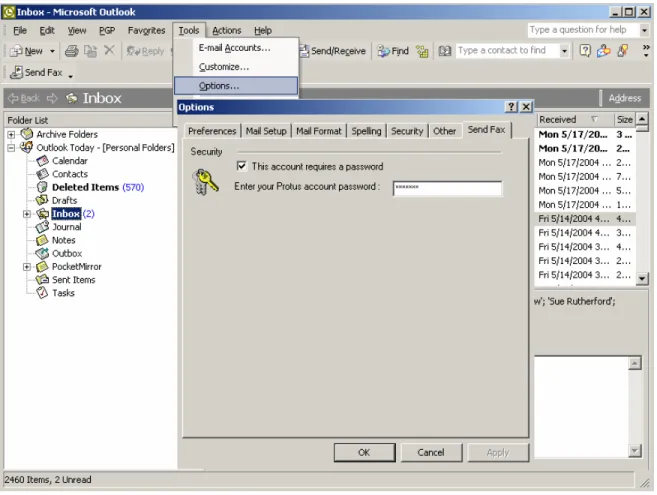
Task: Click the New mail icon button
Action: [x=26, y=51]
